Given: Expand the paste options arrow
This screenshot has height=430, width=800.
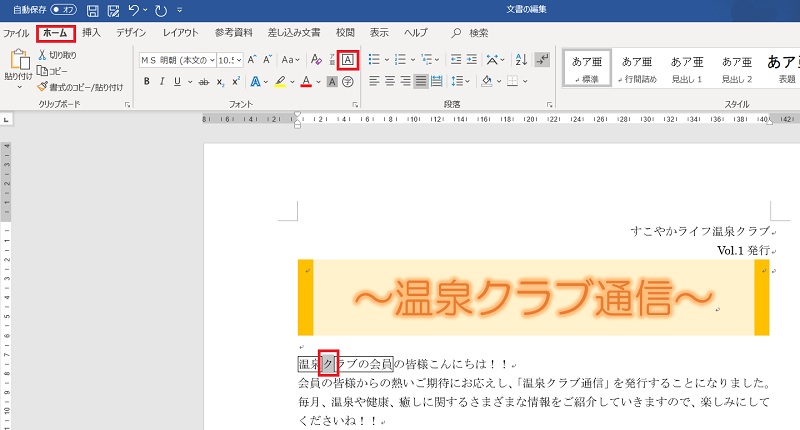Looking at the screenshot, I should [x=19, y=87].
